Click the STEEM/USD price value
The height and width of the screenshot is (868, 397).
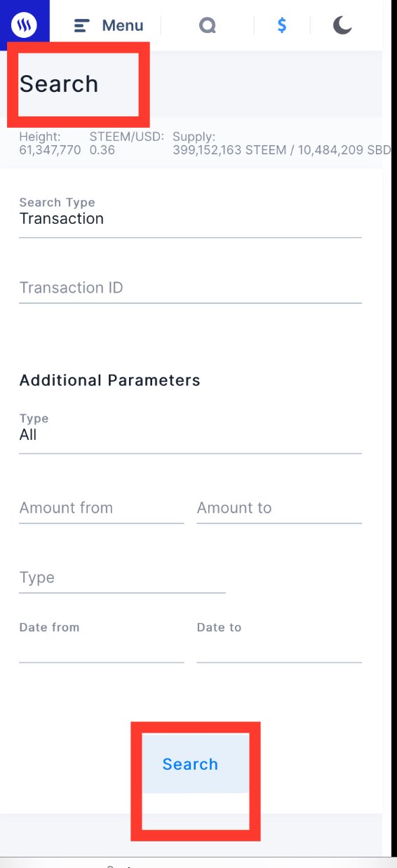click(102, 150)
